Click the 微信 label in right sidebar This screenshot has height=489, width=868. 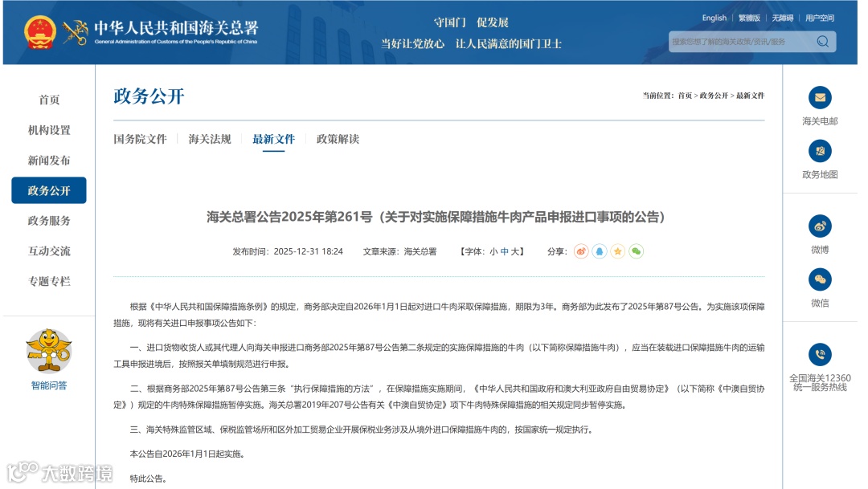pyautogui.click(x=820, y=303)
